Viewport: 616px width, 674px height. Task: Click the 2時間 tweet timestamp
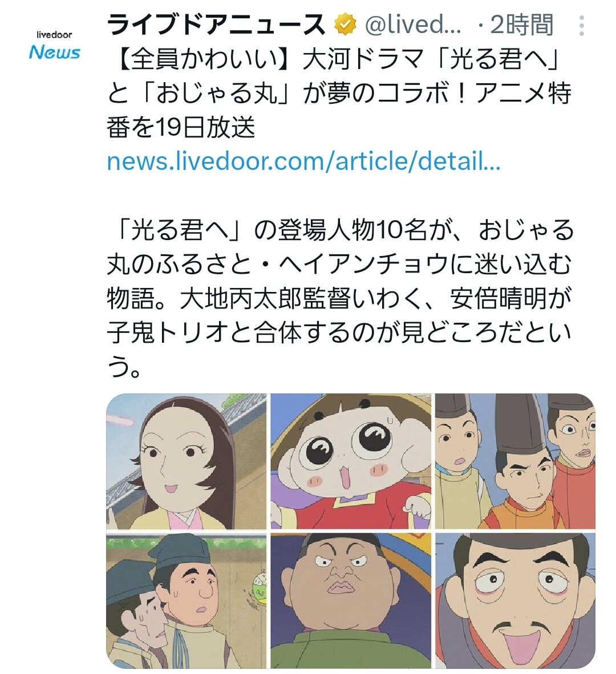[521, 25]
